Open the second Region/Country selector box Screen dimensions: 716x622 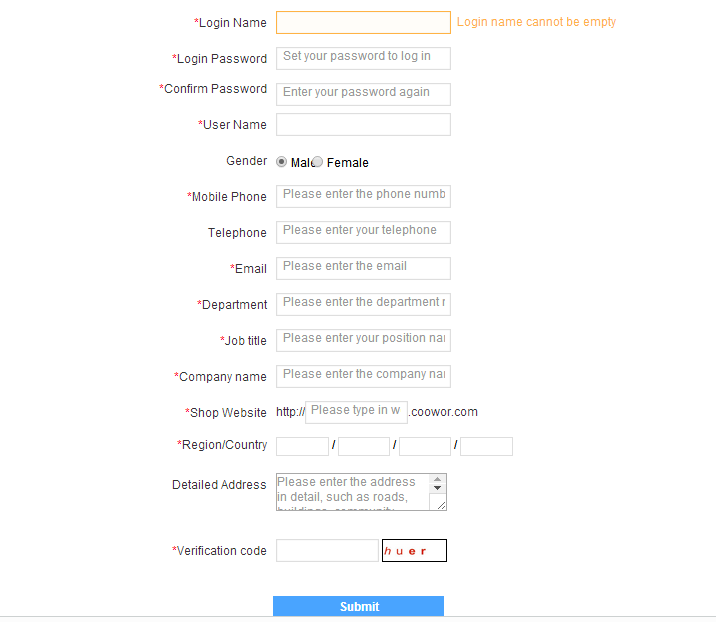coord(363,446)
